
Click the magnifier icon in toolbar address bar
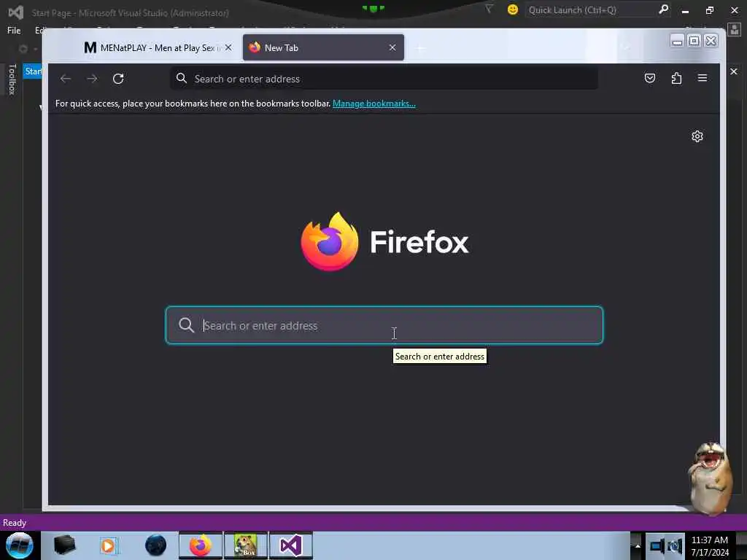[x=182, y=79]
